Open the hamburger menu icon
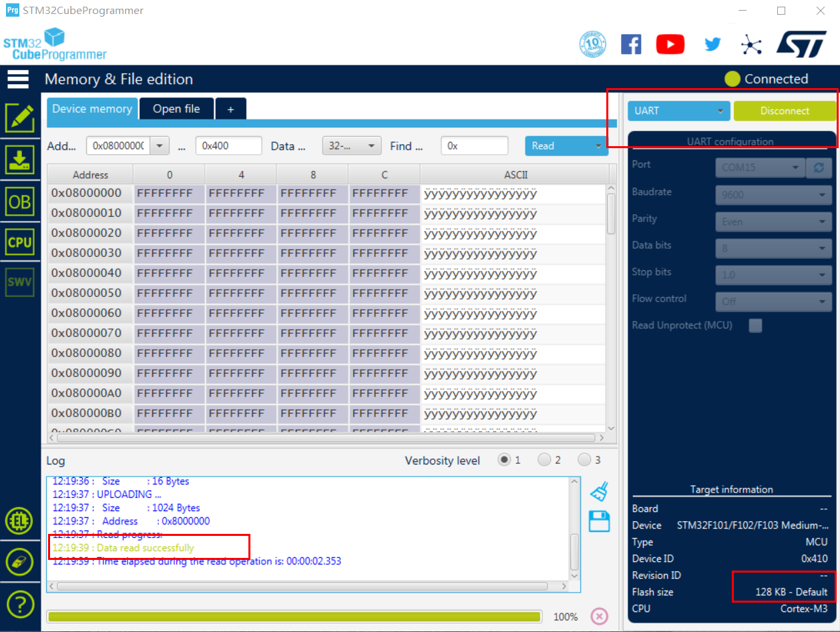 (18, 79)
